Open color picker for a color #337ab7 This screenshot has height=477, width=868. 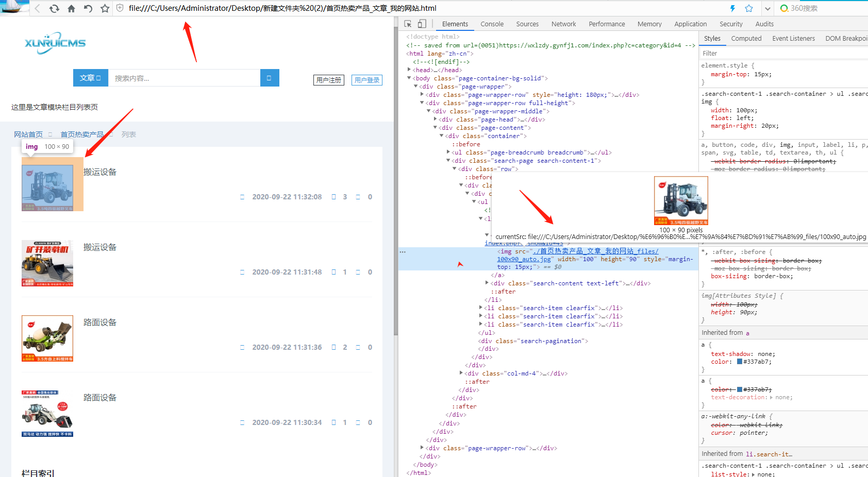pos(740,362)
